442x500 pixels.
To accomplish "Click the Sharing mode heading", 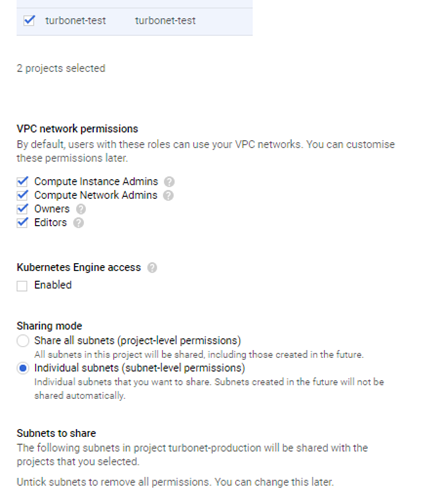I will [x=49, y=326].
